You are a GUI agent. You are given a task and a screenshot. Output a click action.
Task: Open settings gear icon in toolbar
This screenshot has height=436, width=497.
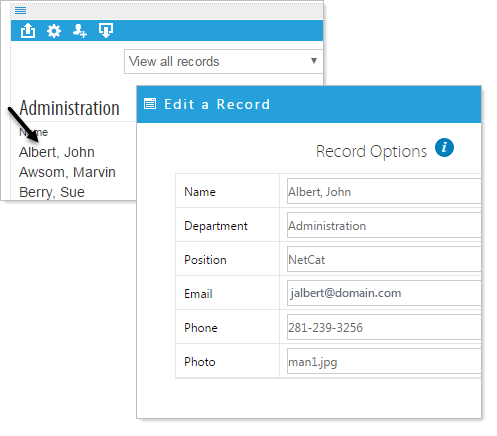click(54, 31)
